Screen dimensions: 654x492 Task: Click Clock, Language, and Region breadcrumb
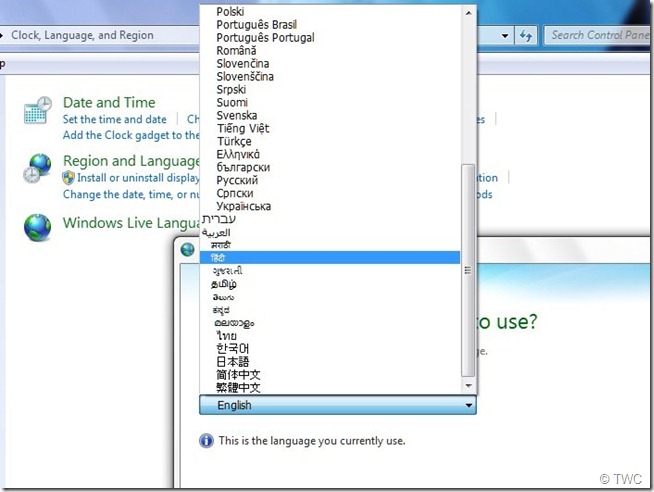tap(82, 35)
